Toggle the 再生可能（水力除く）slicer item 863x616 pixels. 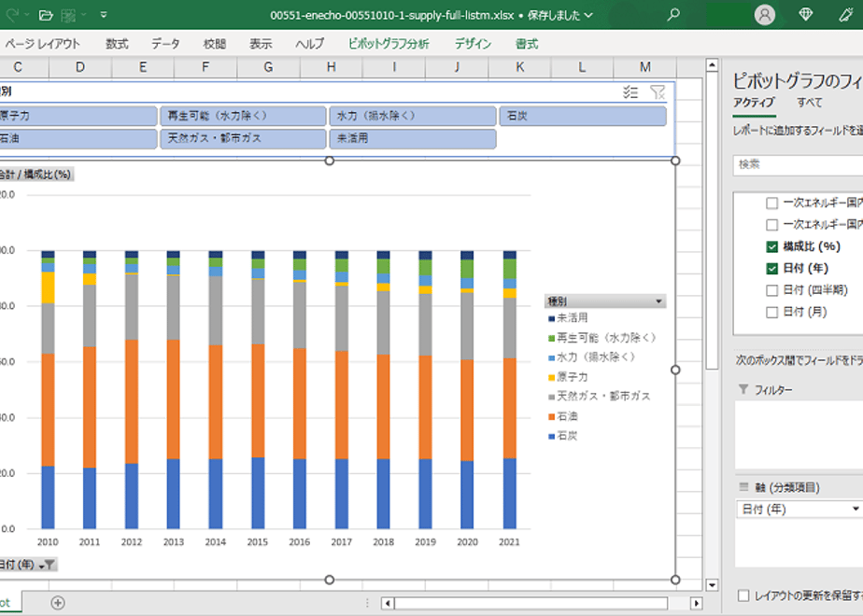(x=243, y=116)
